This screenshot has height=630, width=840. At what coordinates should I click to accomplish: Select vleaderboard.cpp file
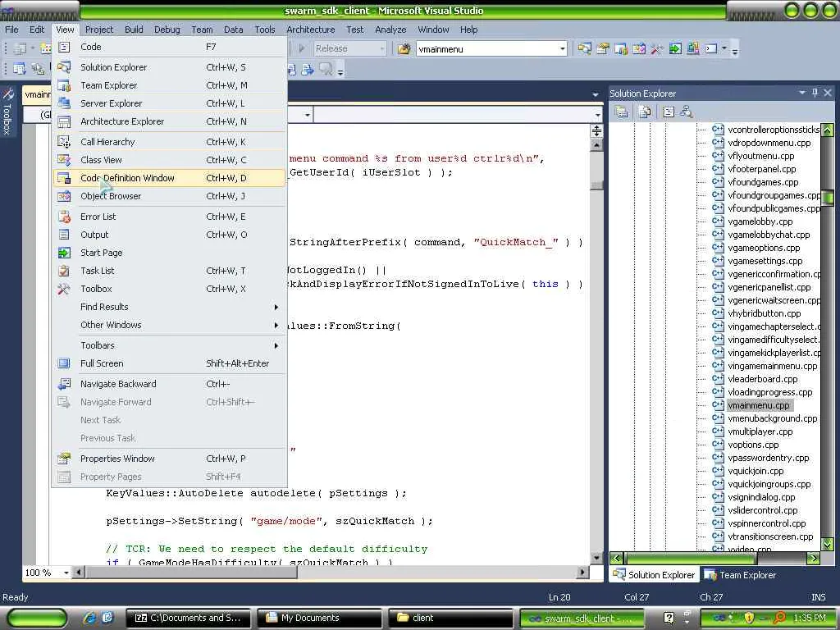(762, 379)
